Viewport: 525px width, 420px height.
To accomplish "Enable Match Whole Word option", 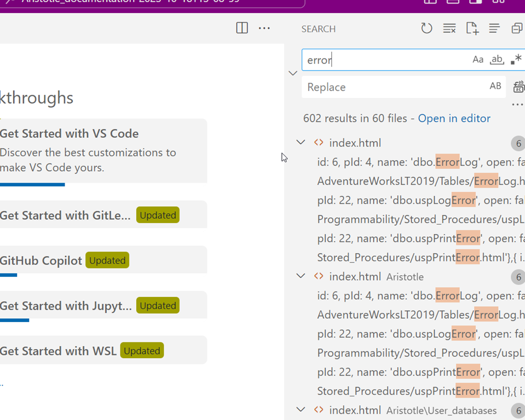I will coord(497,60).
